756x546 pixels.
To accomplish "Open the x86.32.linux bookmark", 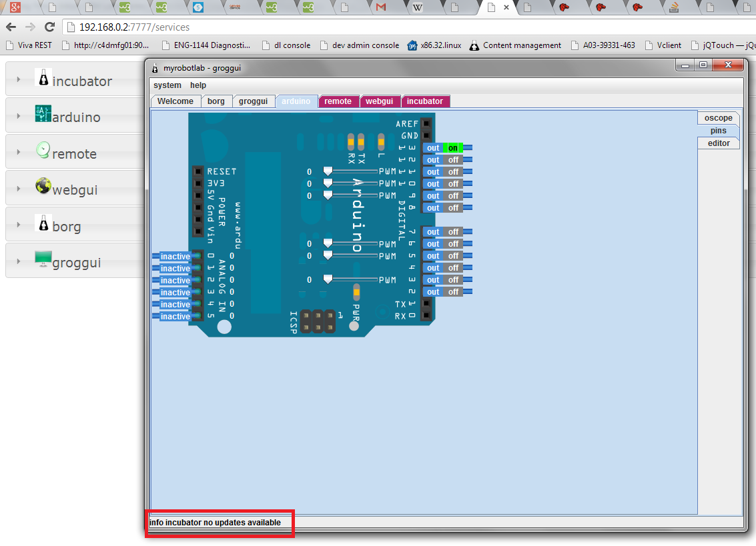I will coord(434,45).
